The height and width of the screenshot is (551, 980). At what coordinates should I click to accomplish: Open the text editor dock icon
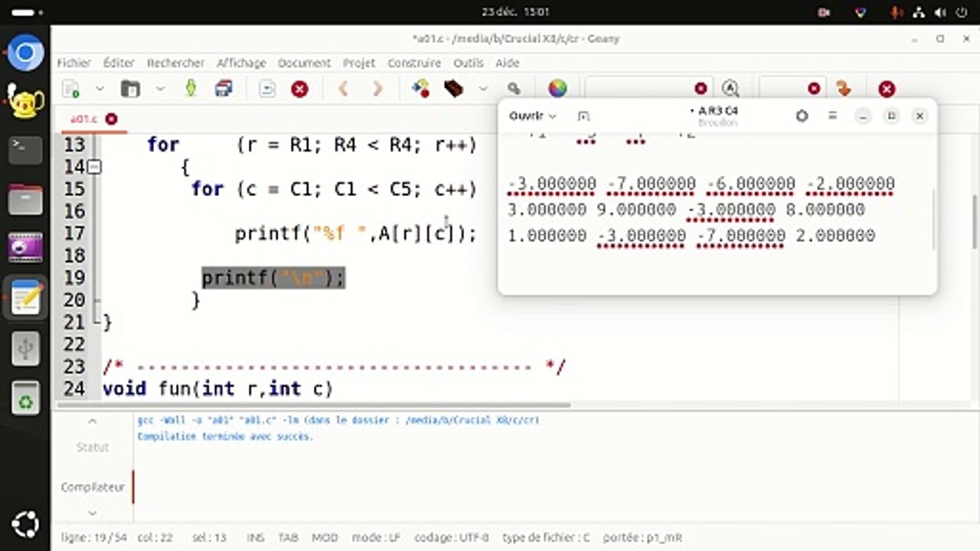pyautogui.click(x=25, y=298)
